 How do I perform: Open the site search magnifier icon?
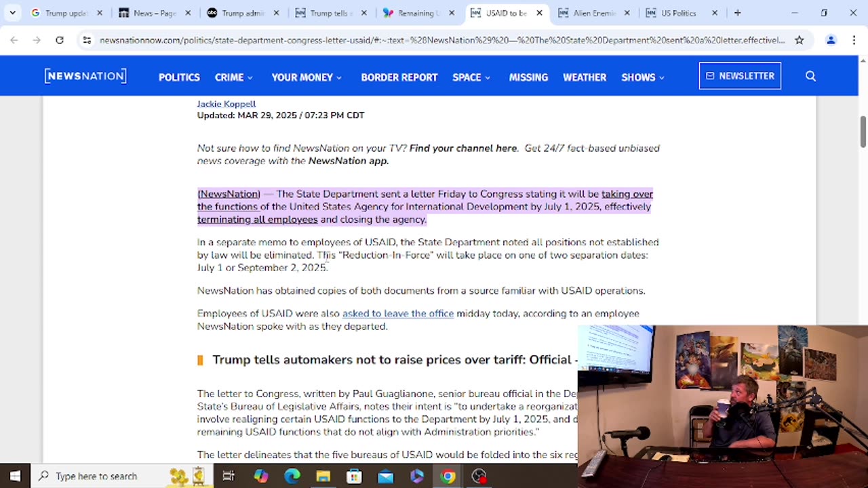pyautogui.click(x=810, y=77)
